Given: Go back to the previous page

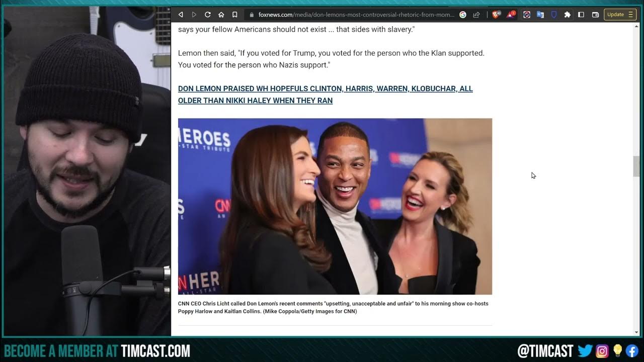Looking at the screenshot, I should [181, 15].
